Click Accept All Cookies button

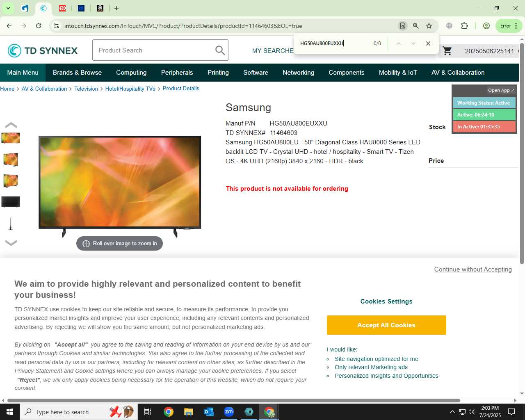[x=386, y=325]
